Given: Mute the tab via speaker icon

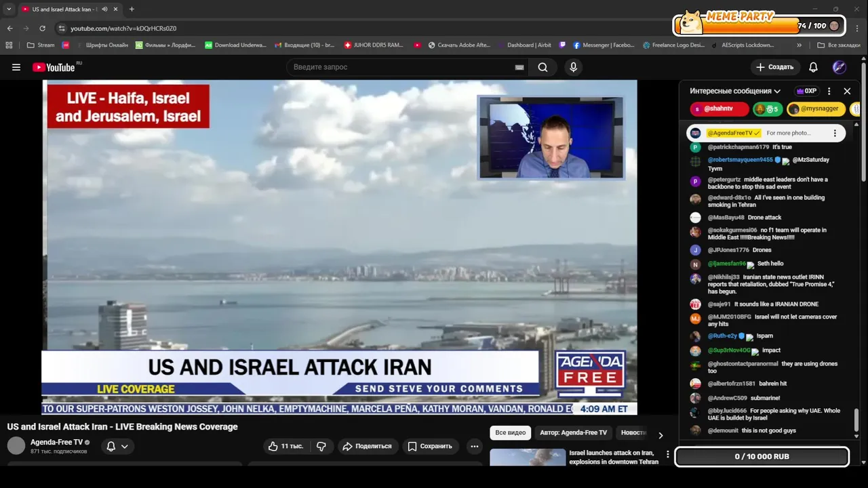Looking at the screenshot, I should click(104, 9).
